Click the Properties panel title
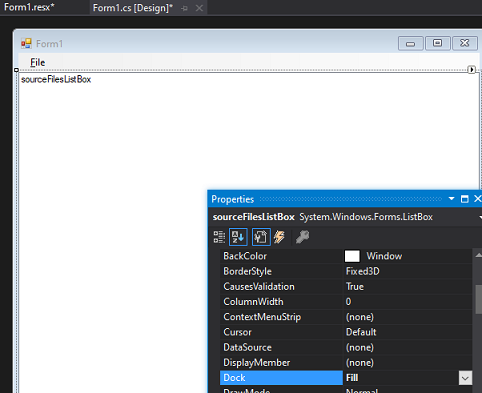This screenshot has width=482, height=393. (x=233, y=199)
